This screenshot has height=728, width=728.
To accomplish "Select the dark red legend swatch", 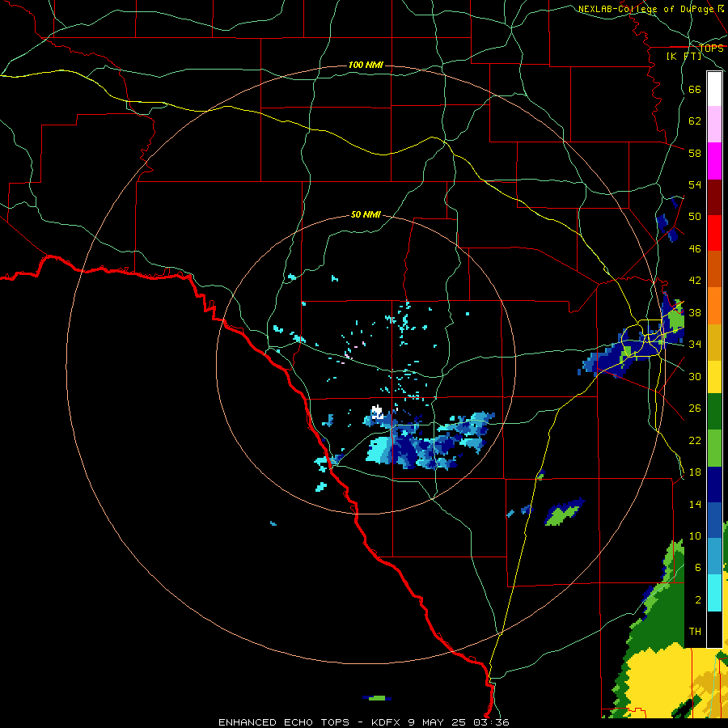I will coord(714,197).
